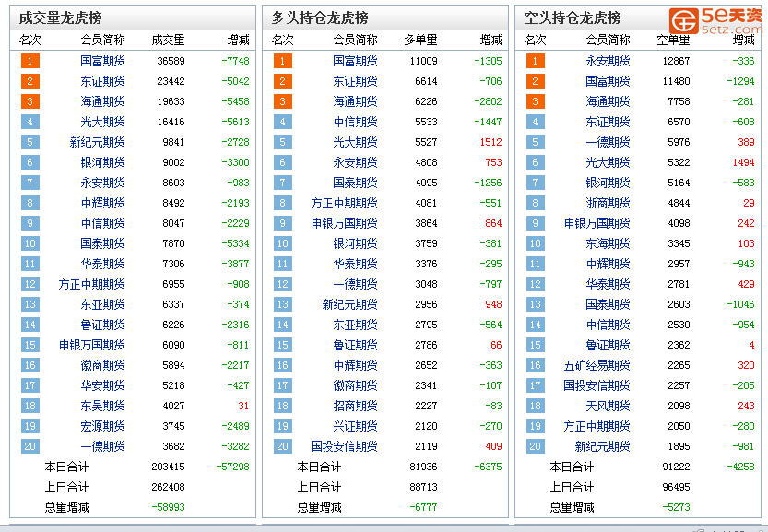Select long change value -2802
The width and height of the screenshot is (768, 532).
click(x=488, y=101)
